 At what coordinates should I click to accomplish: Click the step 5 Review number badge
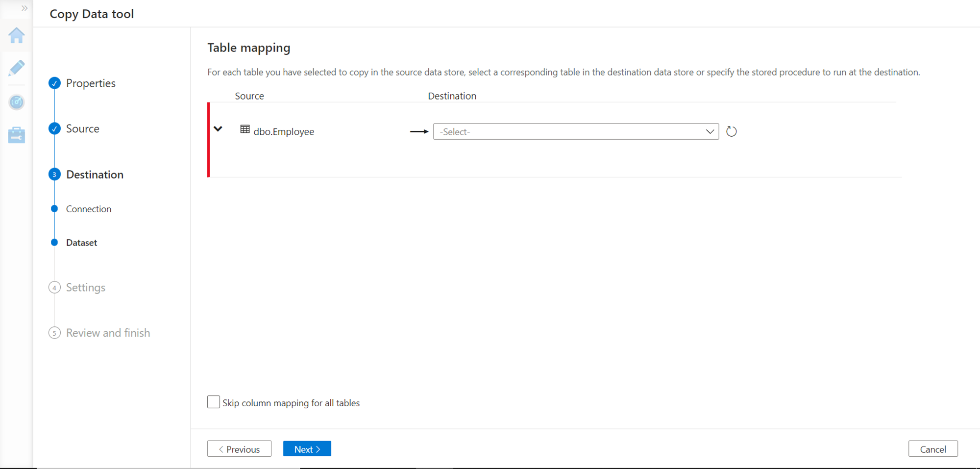(54, 333)
